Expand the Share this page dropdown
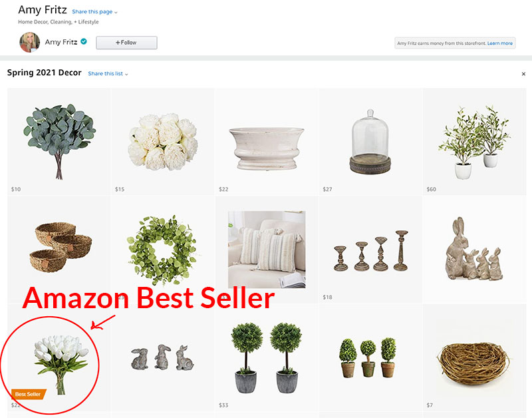This screenshot has width=532, height=418. [x=94, y=12]
